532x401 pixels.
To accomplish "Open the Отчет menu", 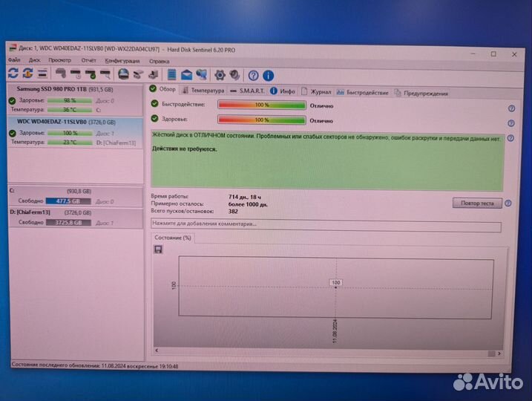I will coord(88,60).
